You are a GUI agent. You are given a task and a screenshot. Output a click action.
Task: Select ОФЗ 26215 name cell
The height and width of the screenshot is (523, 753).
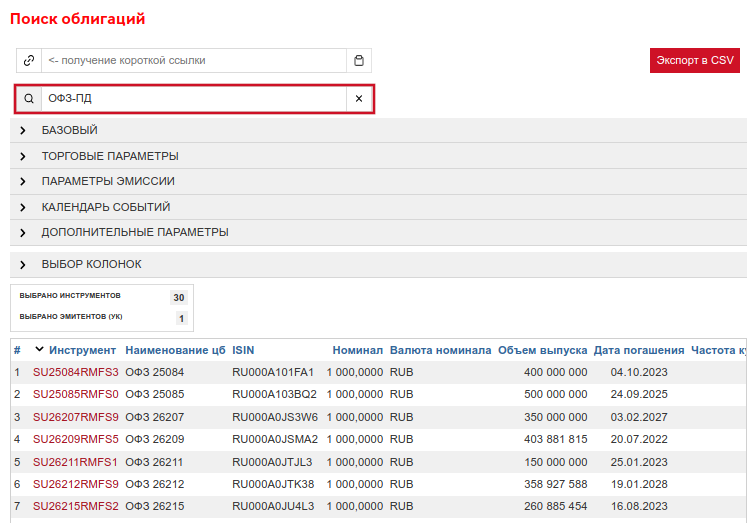coord(155,506)
